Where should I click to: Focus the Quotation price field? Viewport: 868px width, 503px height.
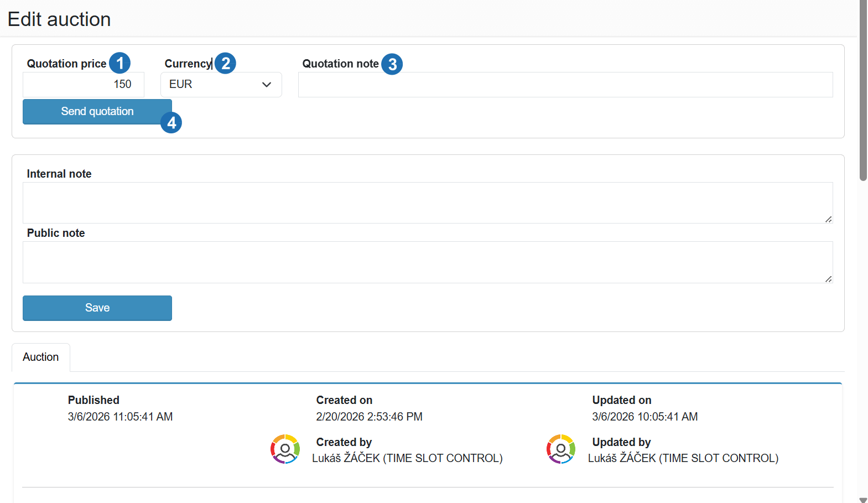point(84,85)
